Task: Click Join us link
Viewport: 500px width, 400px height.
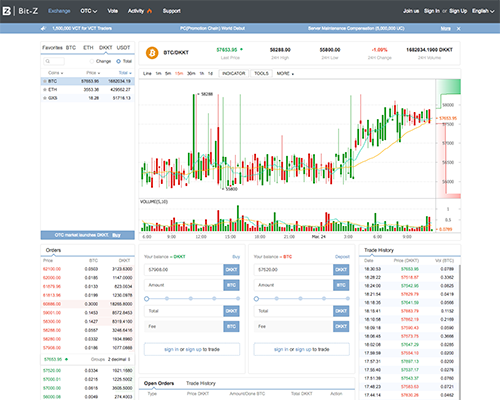Action: 411,11
